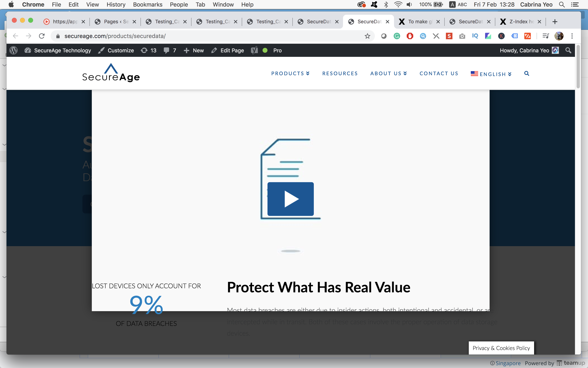
Task: Click the volume icon in menu bar
Action: point(409,4)
